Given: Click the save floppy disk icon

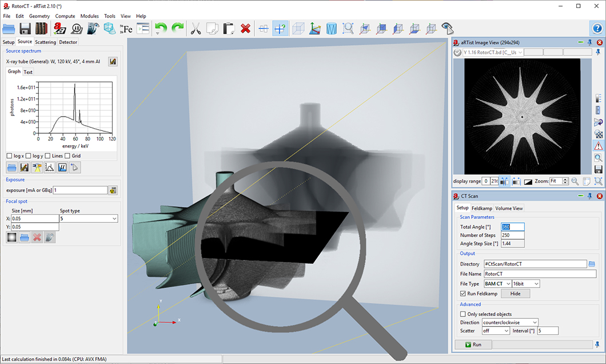Looking at the screenshot, I should click(x=25, y=29).
